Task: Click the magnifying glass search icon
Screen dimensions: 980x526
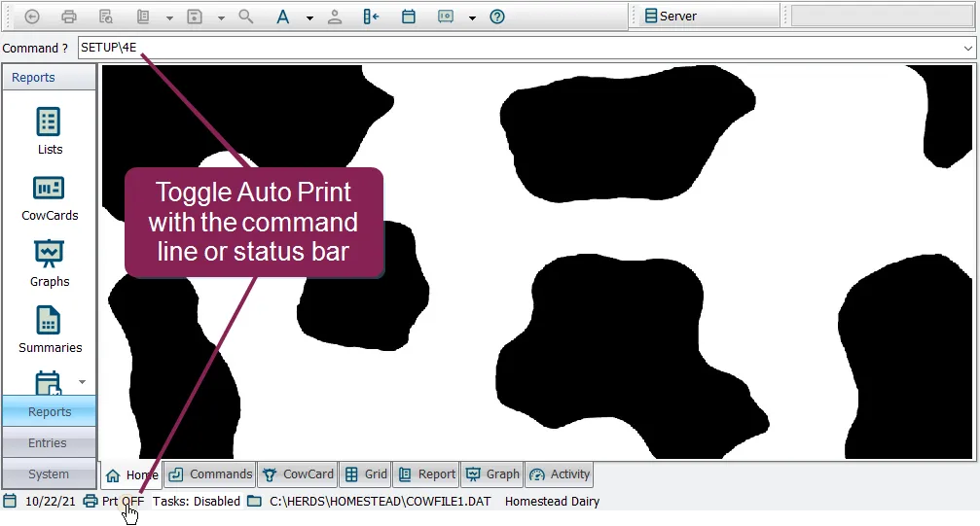Action: click(246, 17)
